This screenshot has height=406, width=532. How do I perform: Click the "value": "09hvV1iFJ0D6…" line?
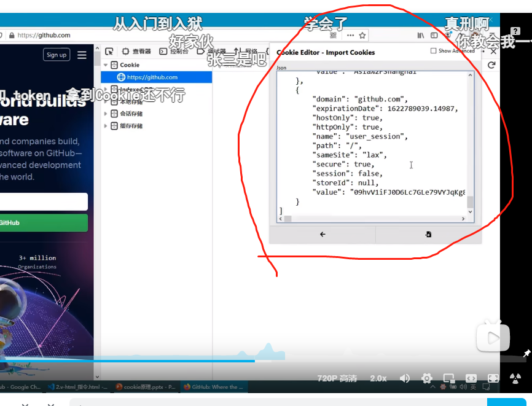(389, 192)
